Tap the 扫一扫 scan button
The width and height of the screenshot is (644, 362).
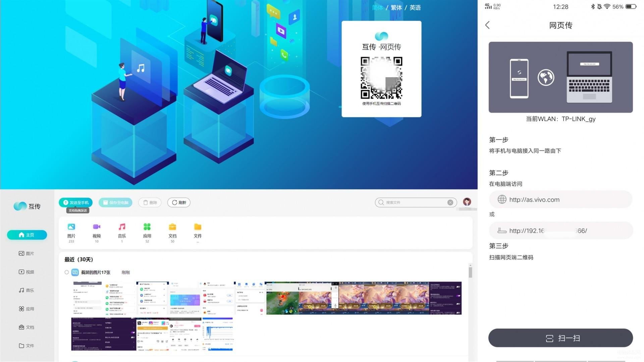560,338
